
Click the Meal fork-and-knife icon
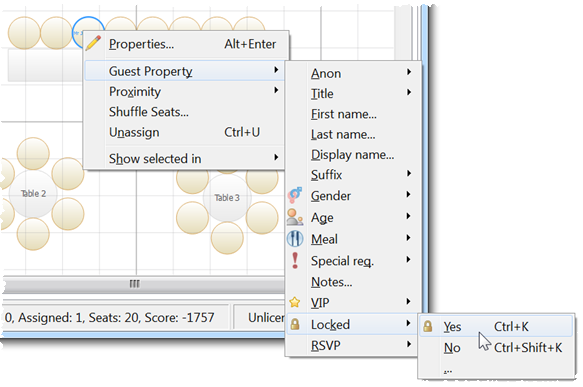[295, 239]
